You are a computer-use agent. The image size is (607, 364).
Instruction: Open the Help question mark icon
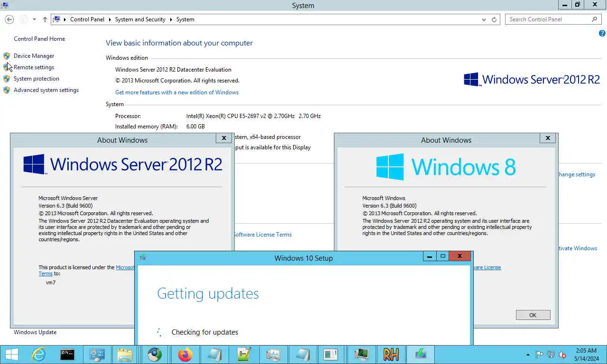click(x=602, y=34)
